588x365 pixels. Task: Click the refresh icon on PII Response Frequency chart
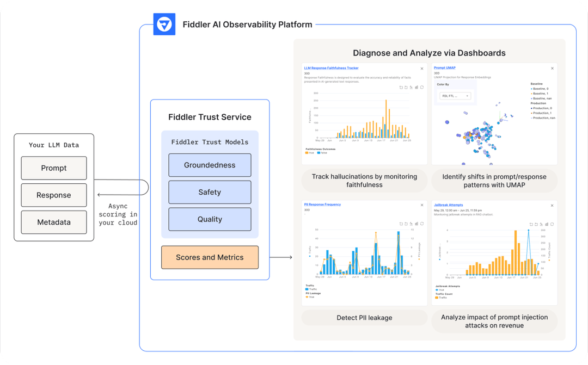pos(421,224)
